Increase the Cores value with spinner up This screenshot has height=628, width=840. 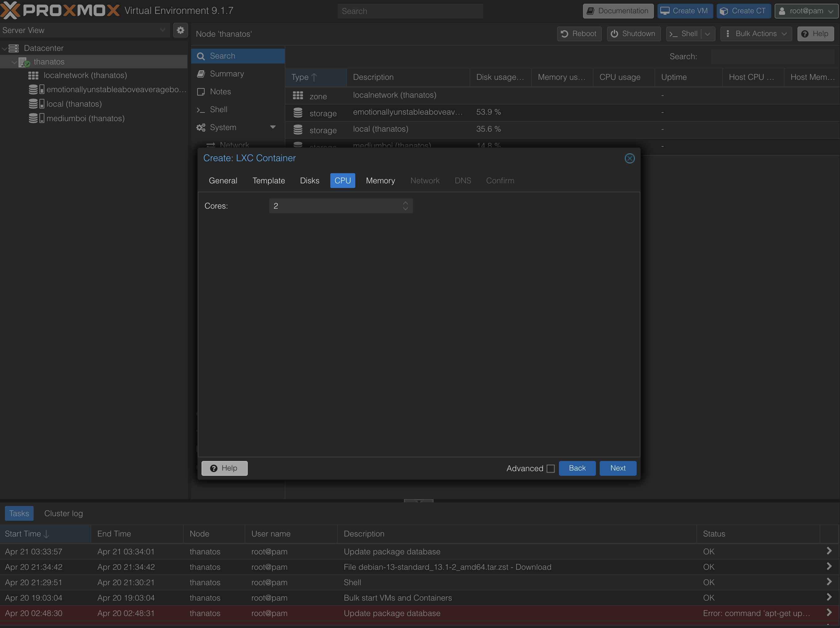[x=406, y=203]
